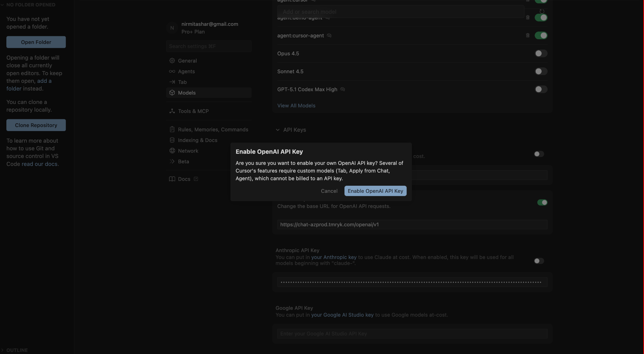This screenshot has height=354, width=644.
Task: Open the View All Models link
Action: pos(296,105)
